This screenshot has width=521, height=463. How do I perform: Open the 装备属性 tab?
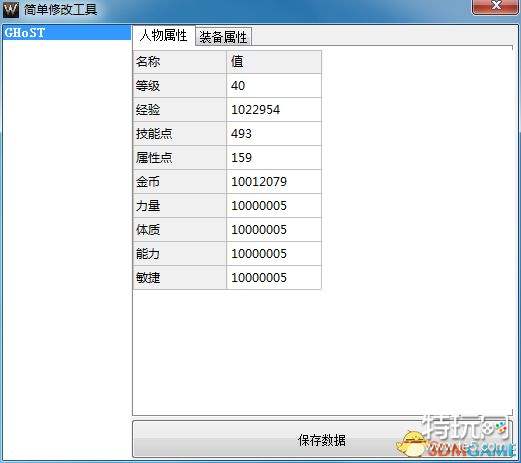223,37
